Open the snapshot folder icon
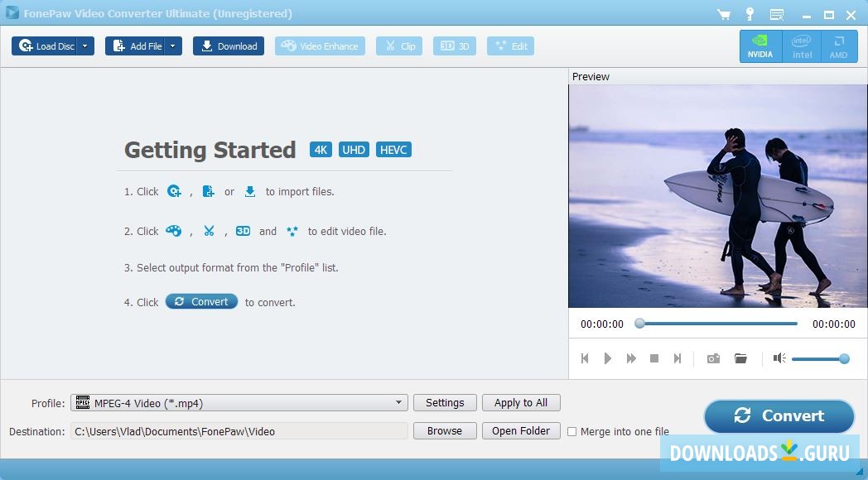 (x=740, y=358)
